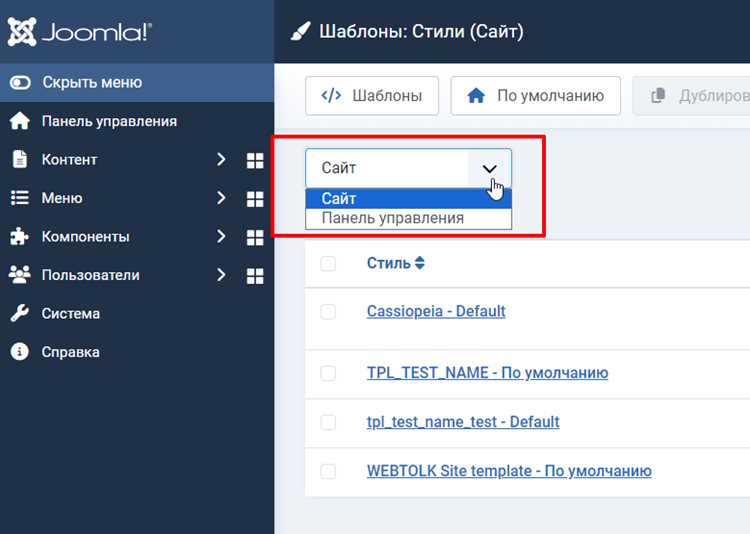Open WEBTOLK Site template - По умолчанию link
Viewport: 750px width, 534px height.
509,471
